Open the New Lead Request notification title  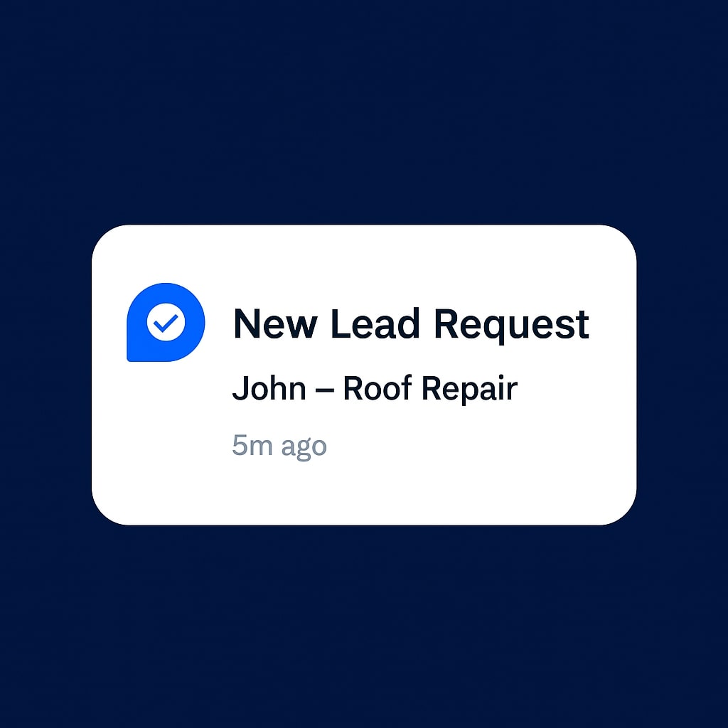pyautogui.click(x=412, y=324)
